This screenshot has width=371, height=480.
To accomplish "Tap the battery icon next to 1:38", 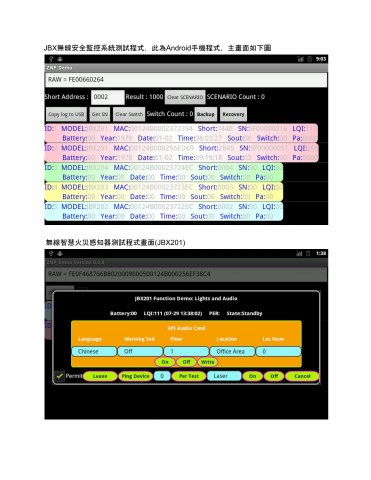I will click(x=308, y=254).
